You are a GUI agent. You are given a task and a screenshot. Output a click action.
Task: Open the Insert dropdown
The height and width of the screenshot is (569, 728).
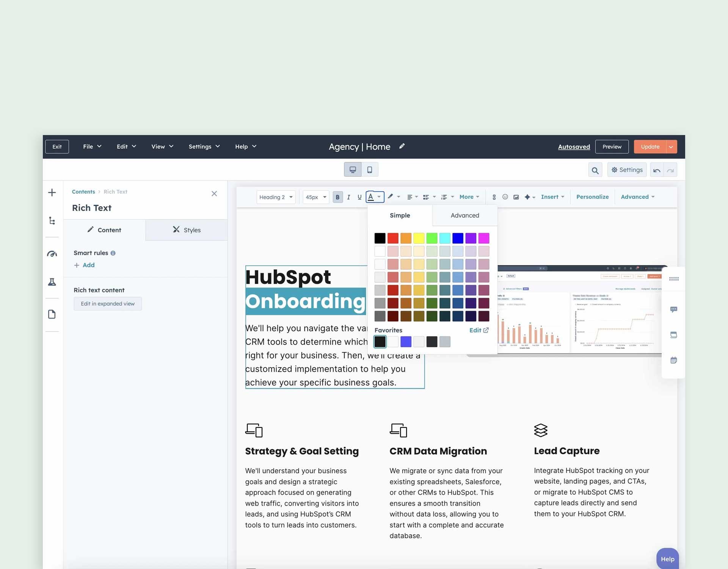(552, 197)
